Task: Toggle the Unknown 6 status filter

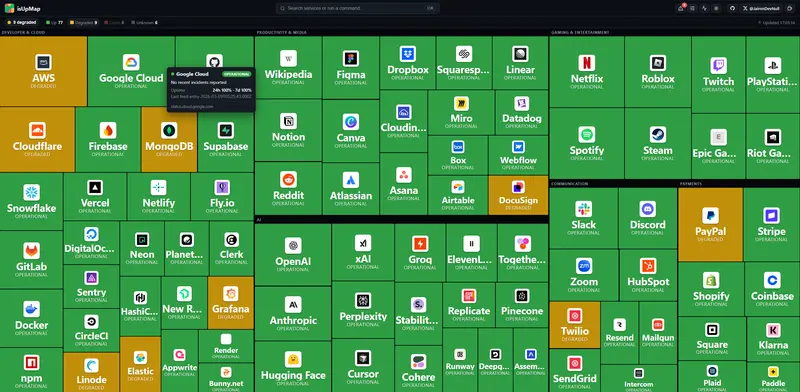Action: click(x=144, y=22)
